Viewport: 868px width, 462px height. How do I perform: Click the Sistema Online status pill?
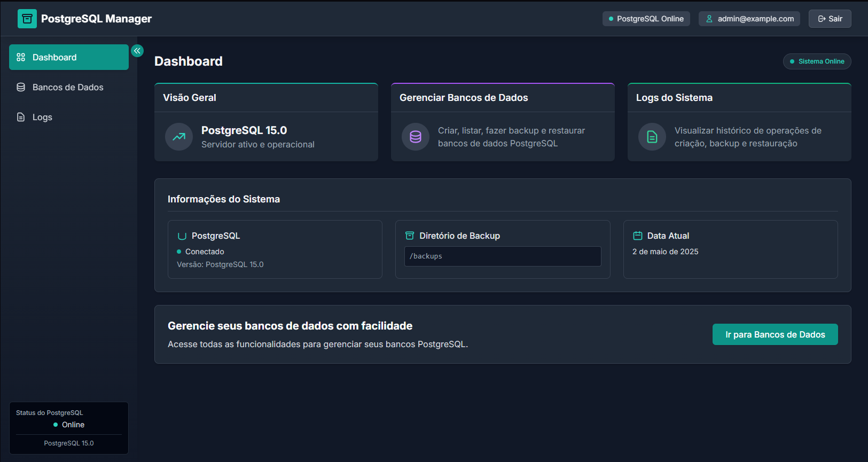pos(817,61)
